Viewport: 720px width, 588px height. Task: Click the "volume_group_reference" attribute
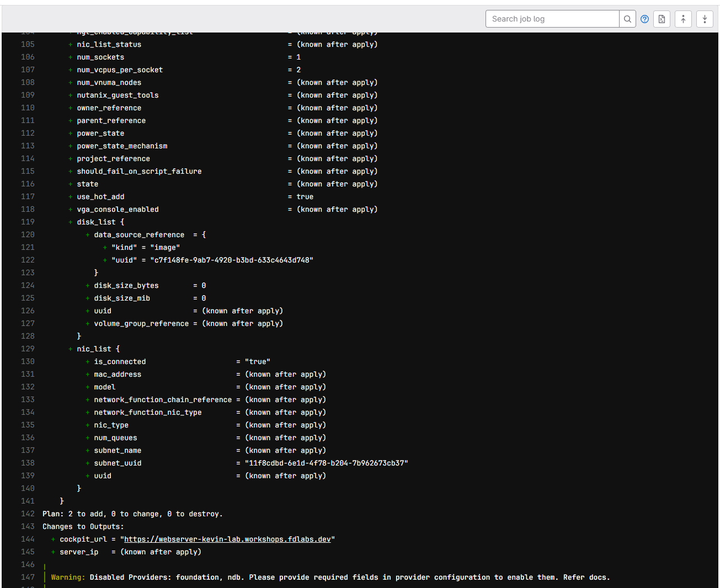click(141, 324)
